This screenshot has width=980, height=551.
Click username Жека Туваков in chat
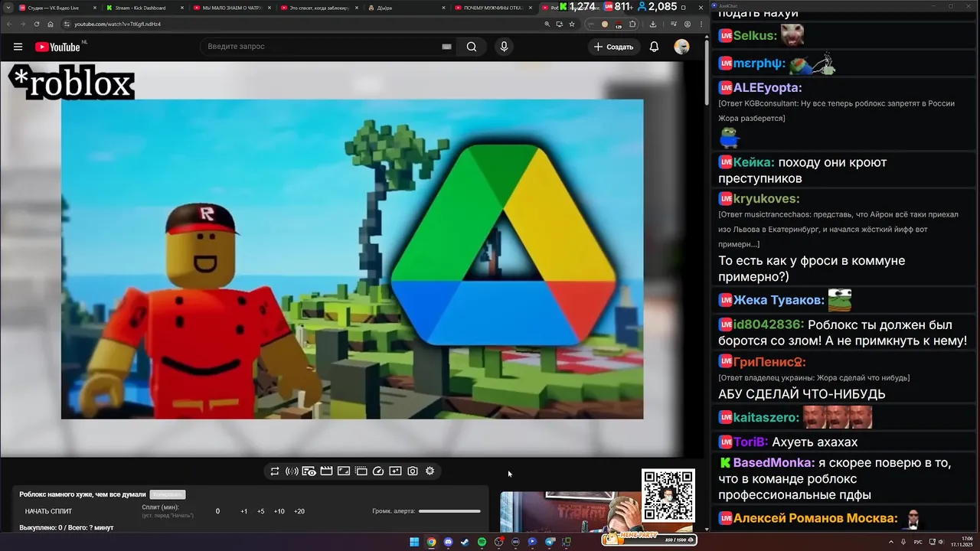[x=779, y=300]
